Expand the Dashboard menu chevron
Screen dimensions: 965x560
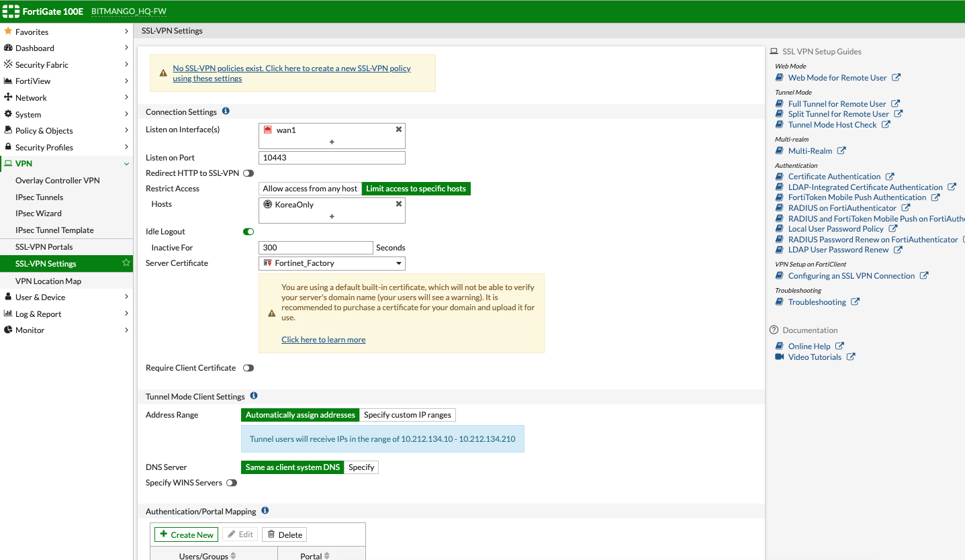pyautogui.click(x=127, y=48)
